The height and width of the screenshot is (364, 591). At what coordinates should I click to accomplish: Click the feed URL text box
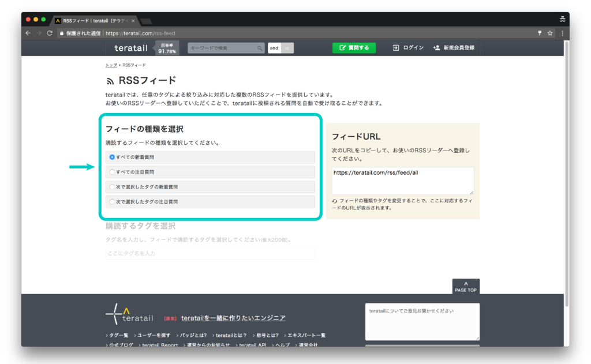tap(402, 181)
